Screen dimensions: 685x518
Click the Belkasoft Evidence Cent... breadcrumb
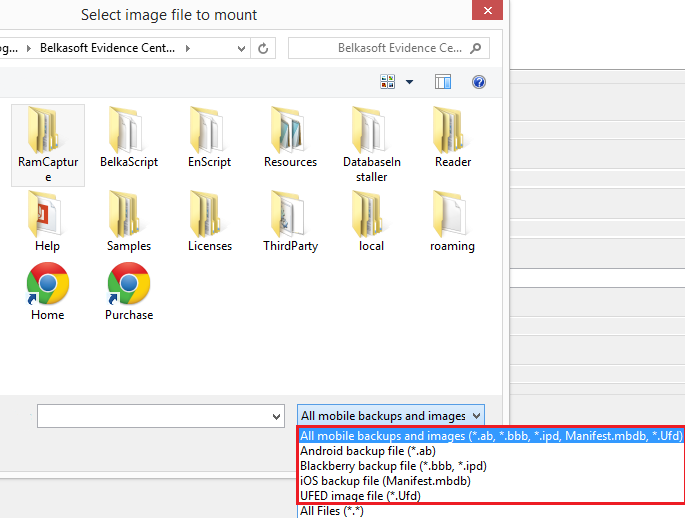(x=107, y=48)
